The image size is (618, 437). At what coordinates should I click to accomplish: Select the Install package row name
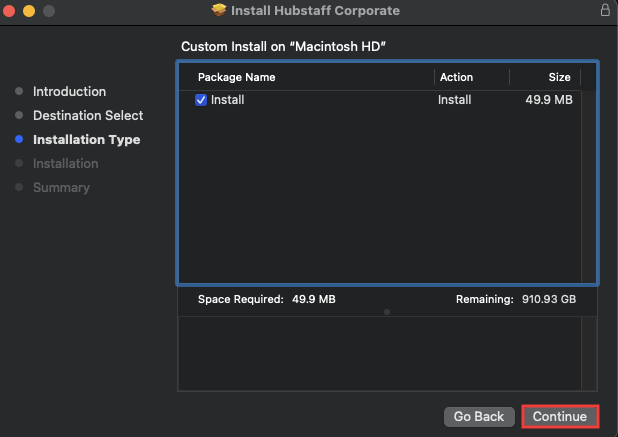[227, 100]
